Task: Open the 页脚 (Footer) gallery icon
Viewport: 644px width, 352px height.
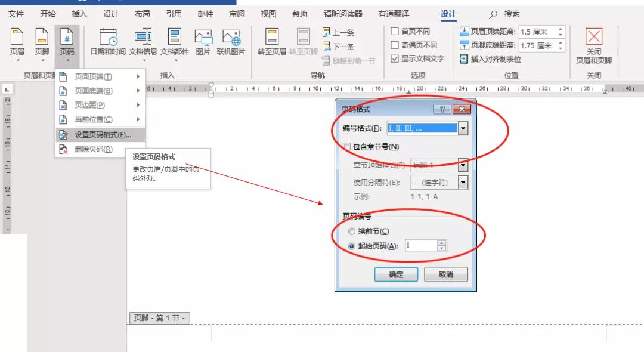Action: 41,36
